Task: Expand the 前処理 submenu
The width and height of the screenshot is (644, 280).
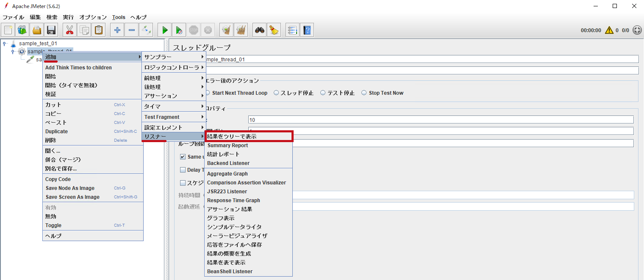Action: [174, 78]
